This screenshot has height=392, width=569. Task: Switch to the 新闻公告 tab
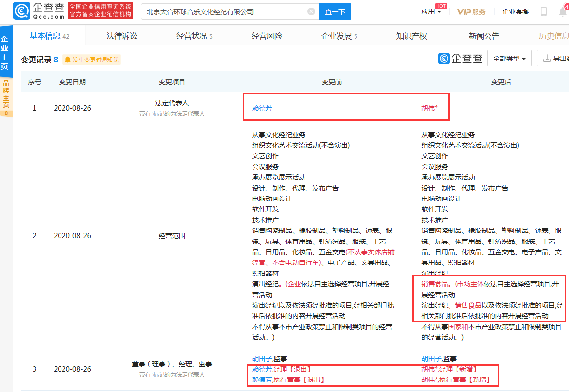[x=484, y=36]
